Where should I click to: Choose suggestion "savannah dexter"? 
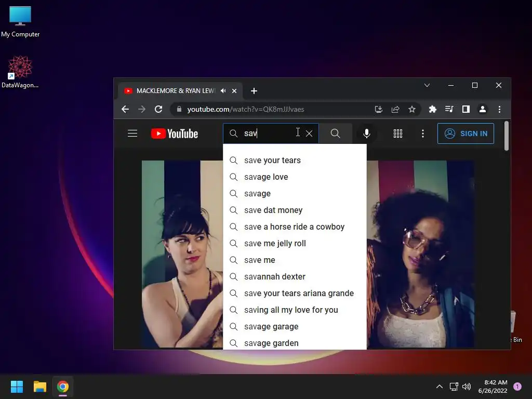click(x=295, y=276)
